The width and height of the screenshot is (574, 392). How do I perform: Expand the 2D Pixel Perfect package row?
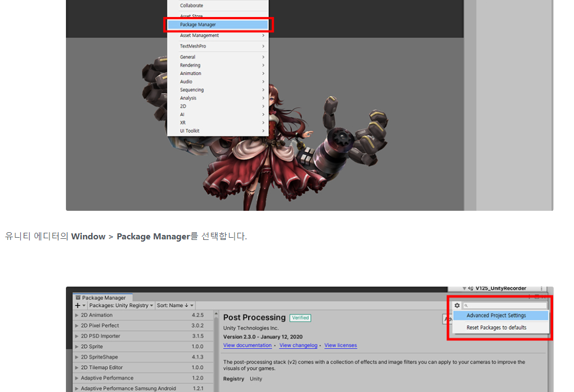(76, 326)
